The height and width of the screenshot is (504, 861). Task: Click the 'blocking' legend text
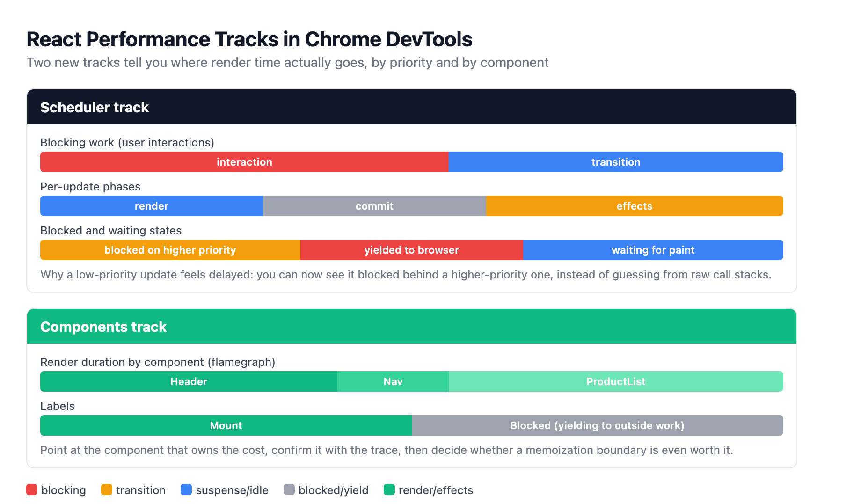coord(64,490)
